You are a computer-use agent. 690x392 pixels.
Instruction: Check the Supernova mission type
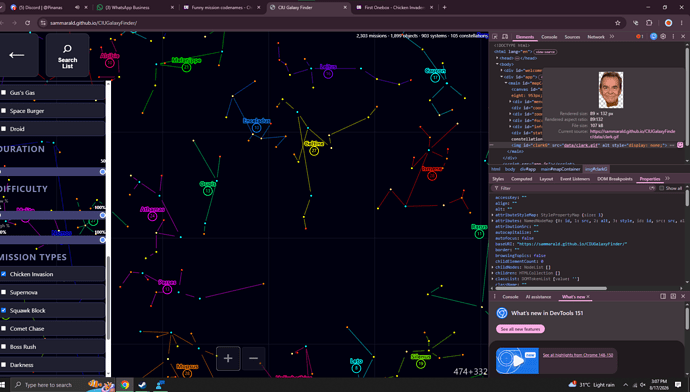(x=4, y=292)
